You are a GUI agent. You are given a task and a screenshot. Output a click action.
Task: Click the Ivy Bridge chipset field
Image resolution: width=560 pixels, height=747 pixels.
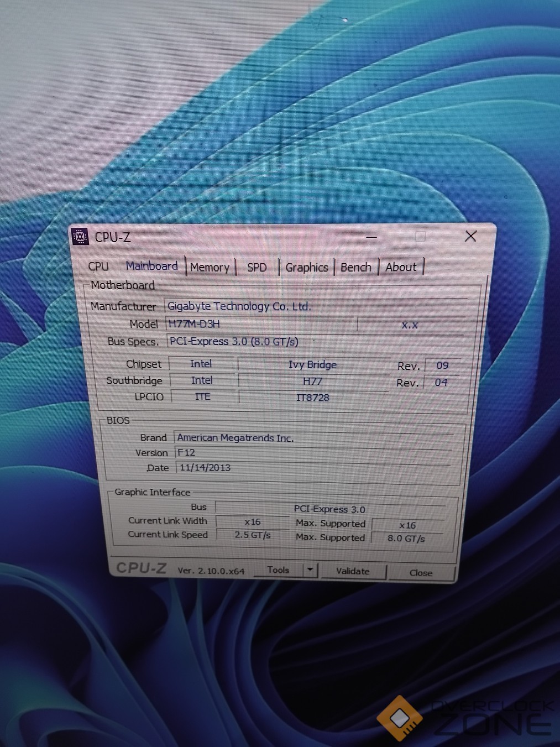[312, 365]
